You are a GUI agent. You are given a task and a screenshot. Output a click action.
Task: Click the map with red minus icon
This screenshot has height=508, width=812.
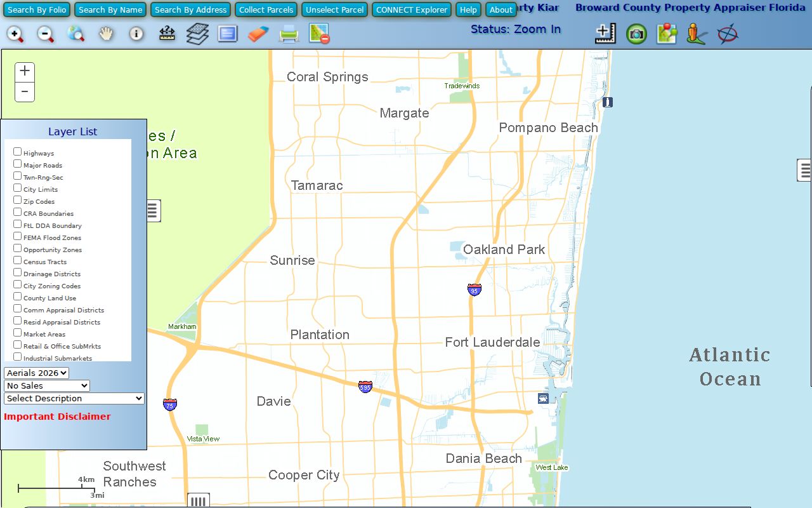(x=319, y=34)
